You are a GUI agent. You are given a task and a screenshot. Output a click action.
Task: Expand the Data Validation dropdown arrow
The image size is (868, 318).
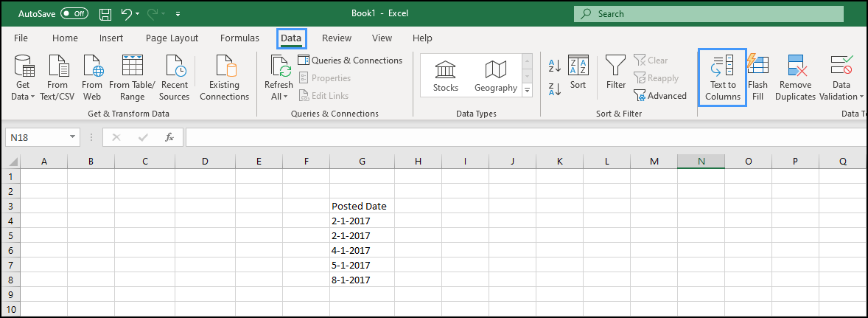(x=861, y=97)
